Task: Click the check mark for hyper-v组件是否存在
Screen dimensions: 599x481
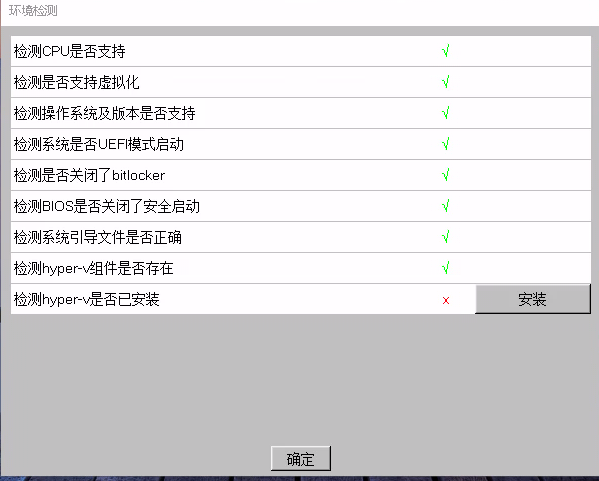Action: coord(445,268)
